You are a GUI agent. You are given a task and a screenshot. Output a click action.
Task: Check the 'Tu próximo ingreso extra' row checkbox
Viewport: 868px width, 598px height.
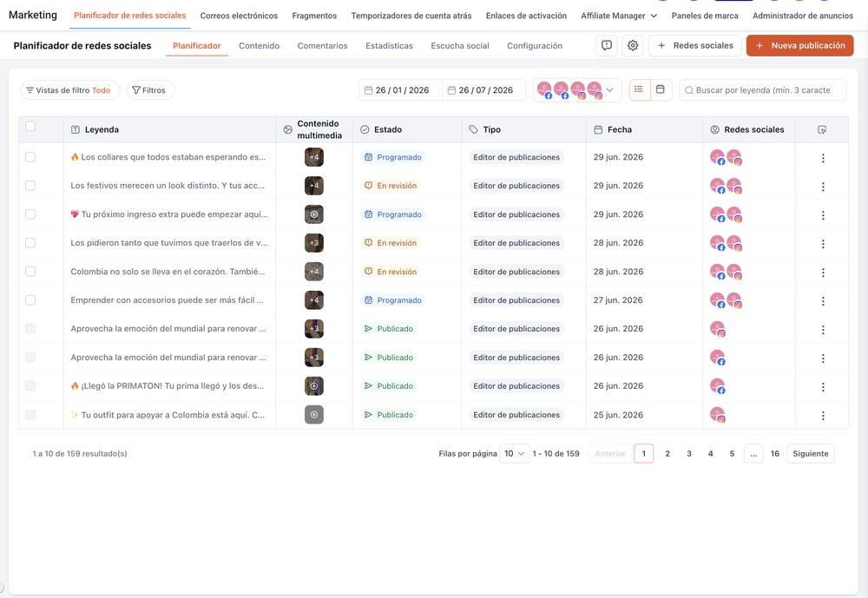click(x=30, y=214)
